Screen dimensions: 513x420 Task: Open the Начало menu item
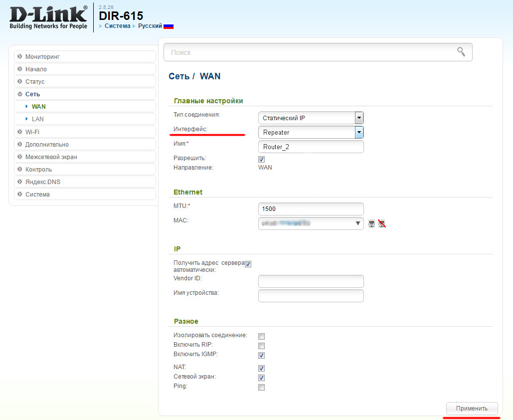coord(85,69)
